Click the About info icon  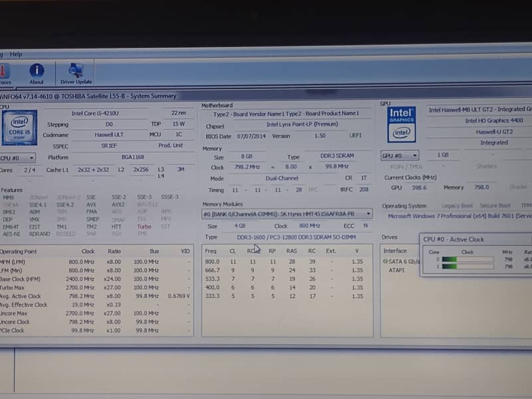pyautogui.click(x=37, y=71)
